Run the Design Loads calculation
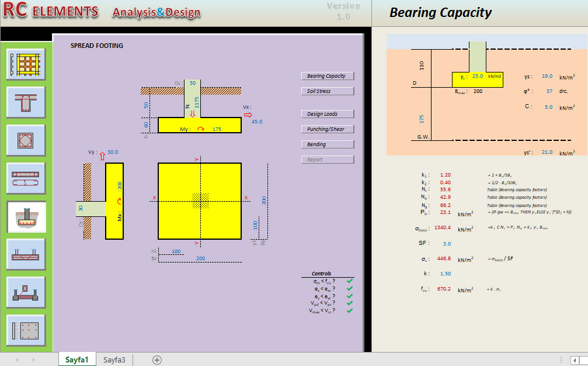This screenshot has width=588, height=366. coord(327,113)
